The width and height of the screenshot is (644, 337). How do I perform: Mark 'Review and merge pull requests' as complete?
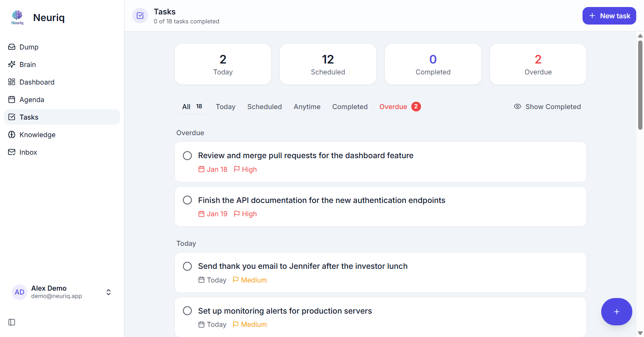coord(187,155)
